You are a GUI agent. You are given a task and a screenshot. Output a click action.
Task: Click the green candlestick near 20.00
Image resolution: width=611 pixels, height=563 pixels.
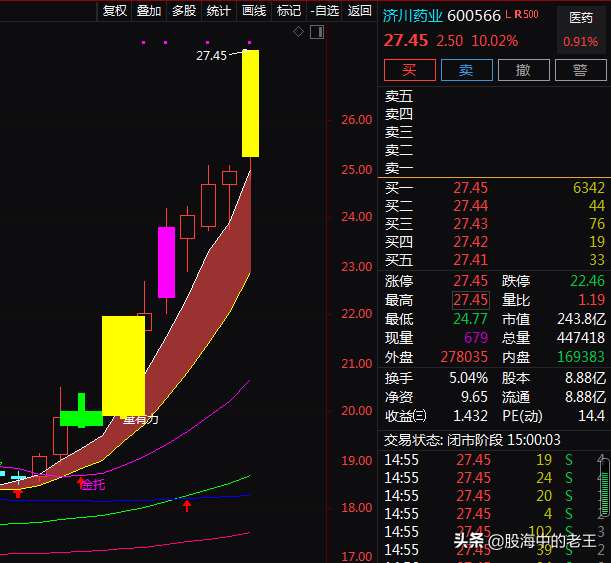pos(81,417)
